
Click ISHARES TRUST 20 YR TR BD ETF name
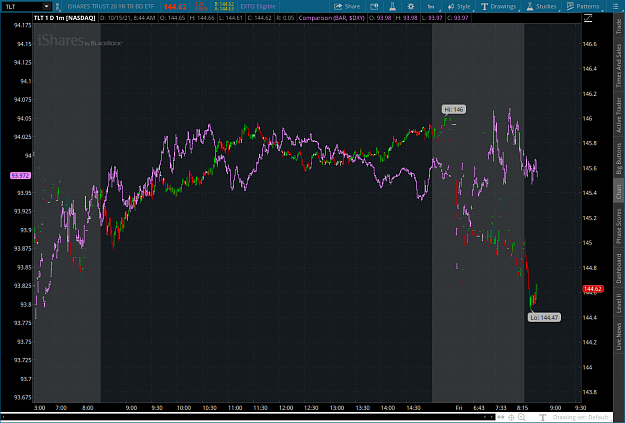[x=110, y=6]
